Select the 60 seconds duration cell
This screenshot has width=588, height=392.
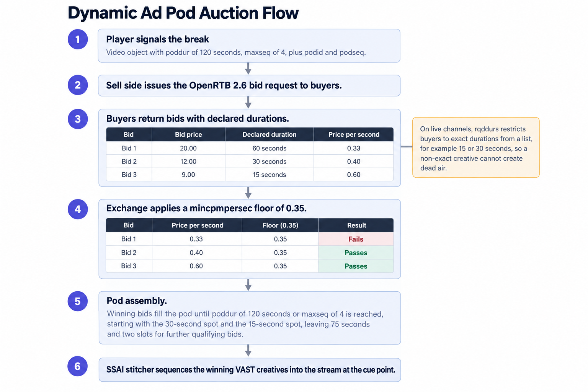point(269,148)
